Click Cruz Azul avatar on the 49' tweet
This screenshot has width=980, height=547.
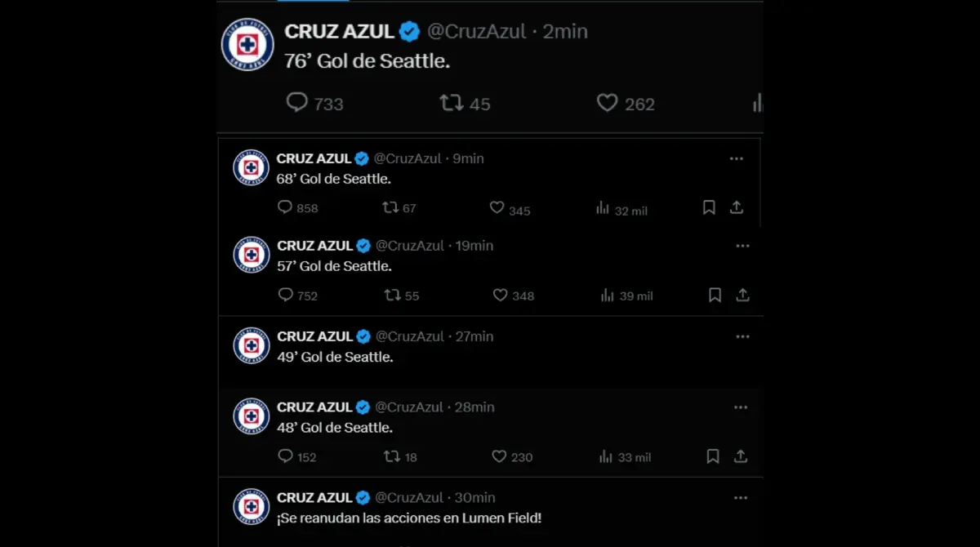pyautogui.click(x=252, y=345)
